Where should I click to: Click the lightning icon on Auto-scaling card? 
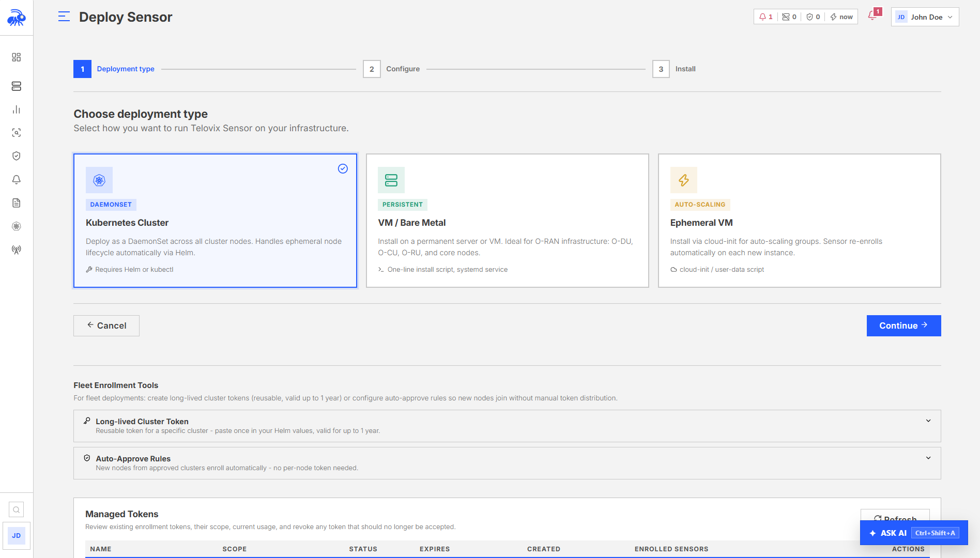pos(684,180)
